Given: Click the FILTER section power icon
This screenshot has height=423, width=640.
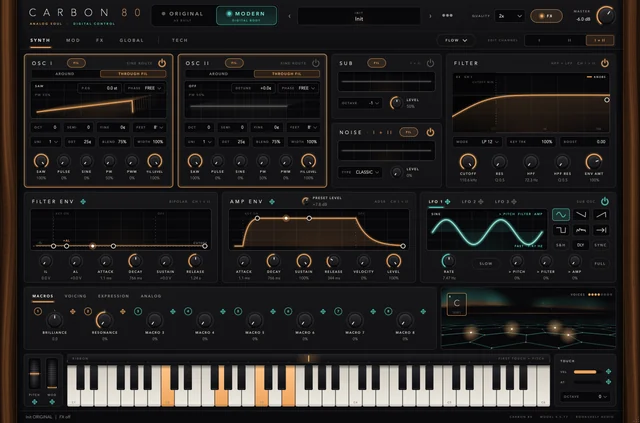Looking at the screenshot, I should click(604, 63).
